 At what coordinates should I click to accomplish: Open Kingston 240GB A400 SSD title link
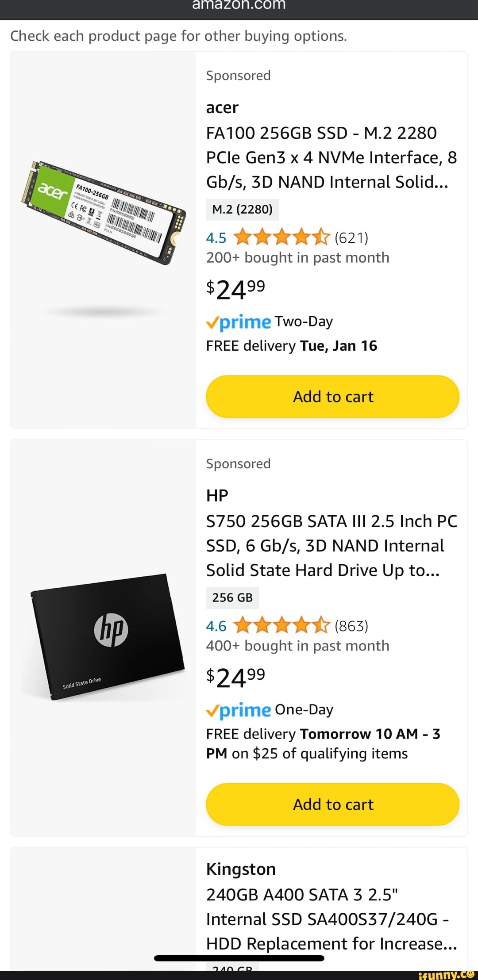[x=331, y=919]
